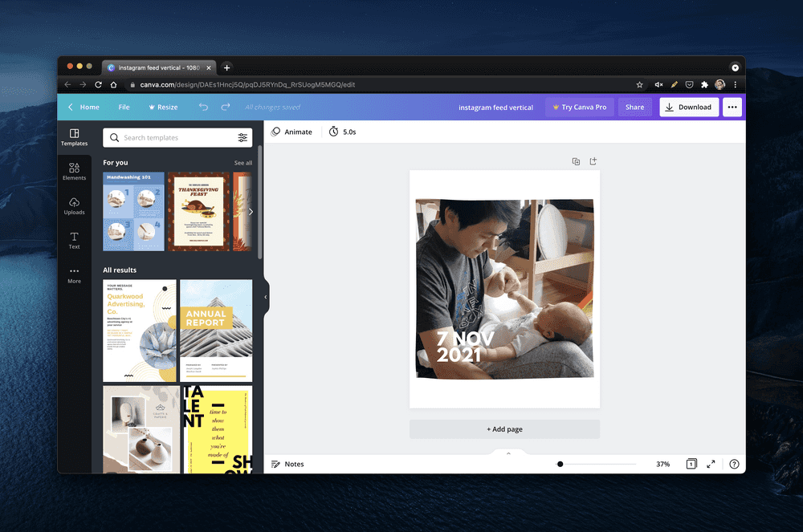The width and height of the screenshot is (803, 532).
Task: Bookmark this page with the star
Action: 640,84
